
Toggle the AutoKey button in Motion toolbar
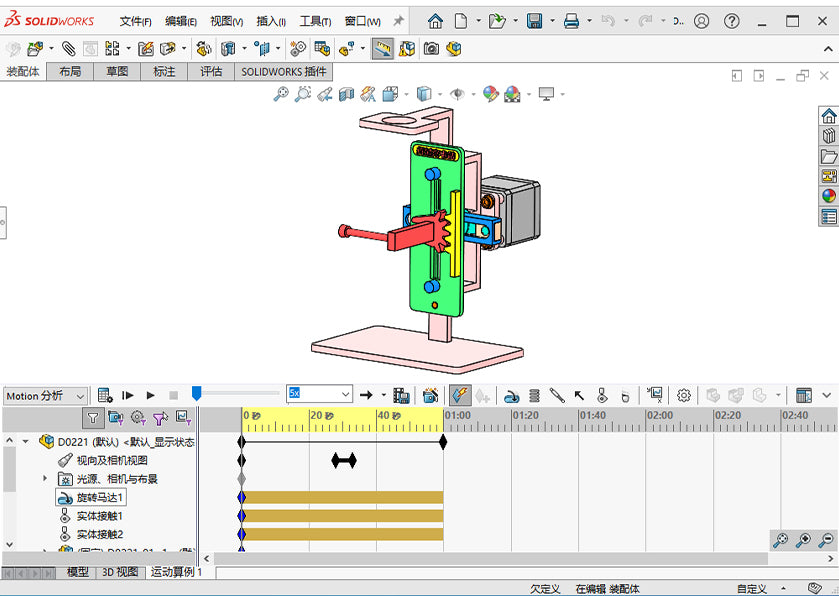tap(460, 395)
